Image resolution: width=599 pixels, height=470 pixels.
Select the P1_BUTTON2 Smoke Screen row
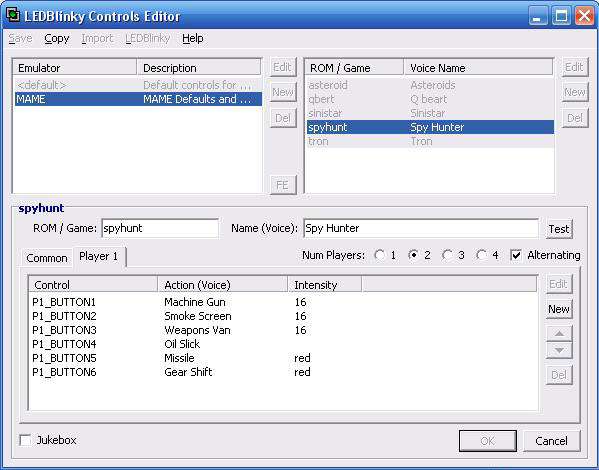(x=283, y=316)
